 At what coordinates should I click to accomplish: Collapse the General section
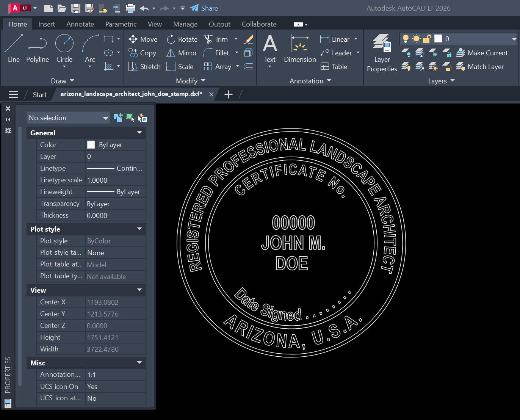pos(139,133)
